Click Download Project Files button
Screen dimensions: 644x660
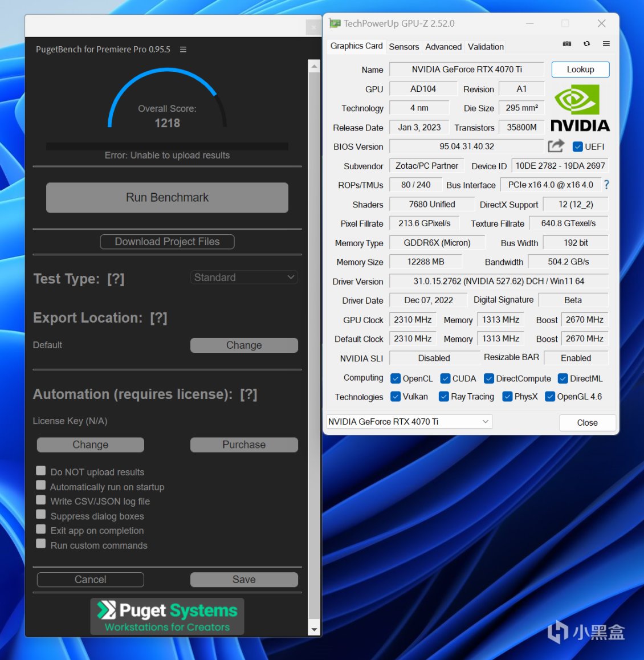(x=167, y=242)
